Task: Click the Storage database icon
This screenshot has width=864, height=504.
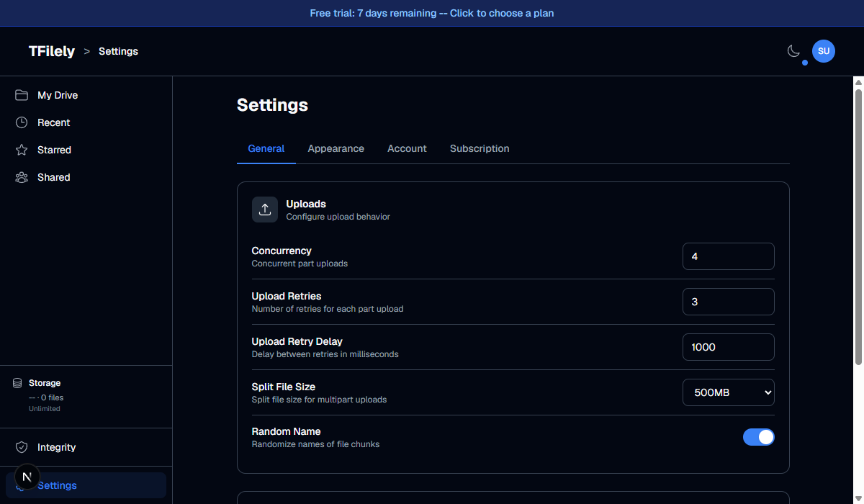Action: click(x=17, y=383)
